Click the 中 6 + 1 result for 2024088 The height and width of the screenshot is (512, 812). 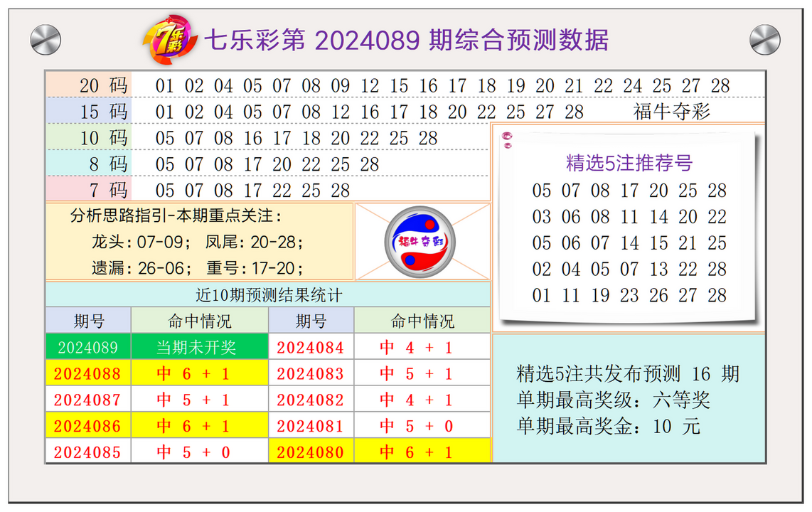click(x=200, y=373)
